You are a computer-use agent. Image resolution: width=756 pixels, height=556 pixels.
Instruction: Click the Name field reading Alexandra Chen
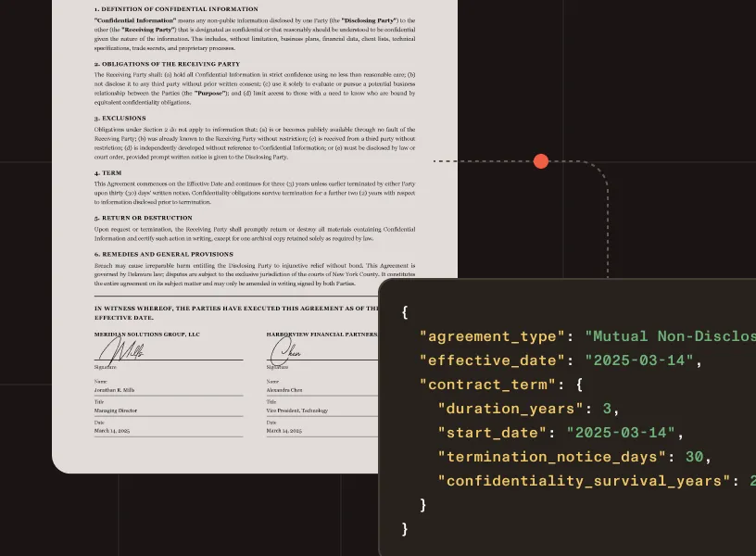click(322, 390)
